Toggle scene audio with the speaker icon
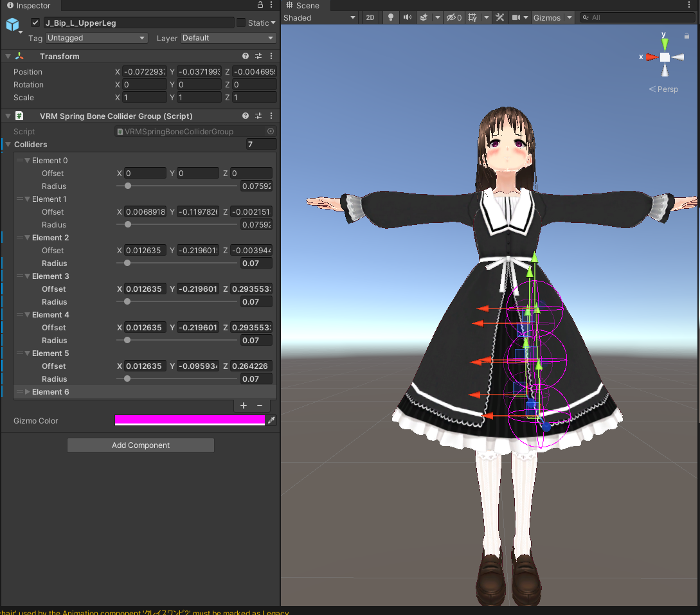700x615 pixels. [407, 17]
